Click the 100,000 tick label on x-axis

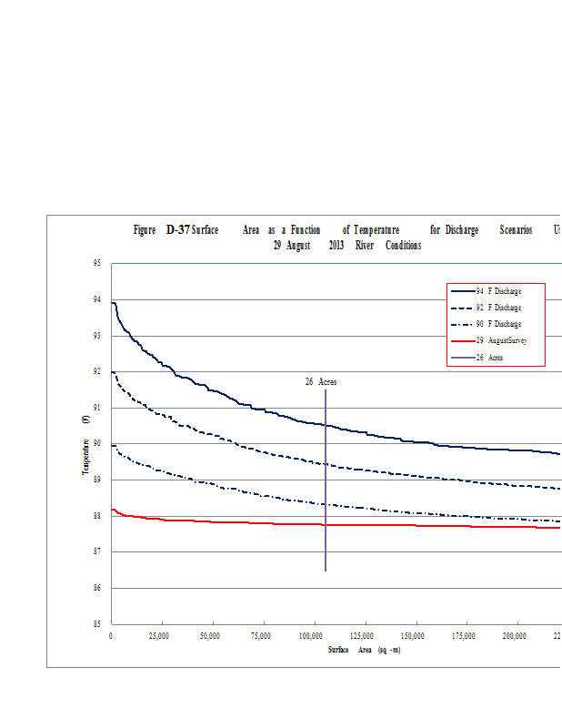point(313,636)
